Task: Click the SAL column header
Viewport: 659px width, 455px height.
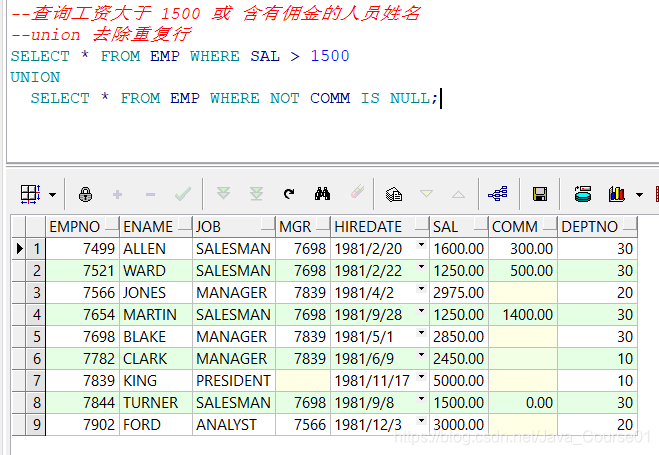Action: (x=459, y=227)
